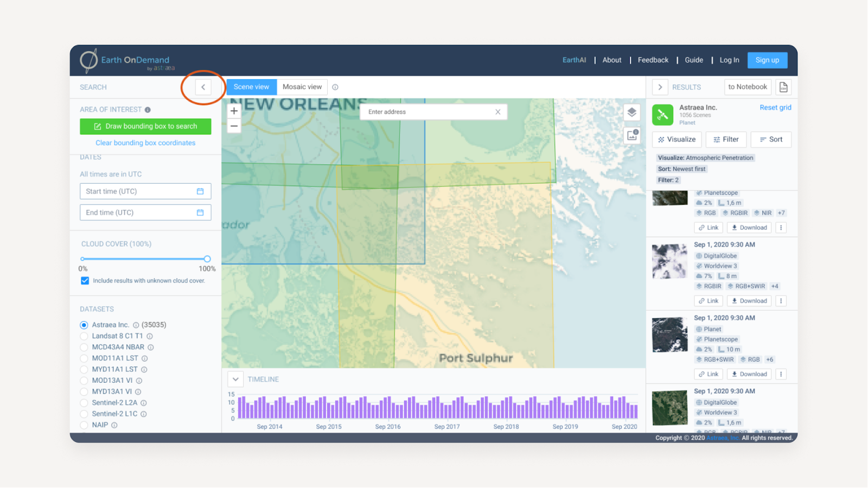
Task: Click the Sign up button
Action: 767,60
